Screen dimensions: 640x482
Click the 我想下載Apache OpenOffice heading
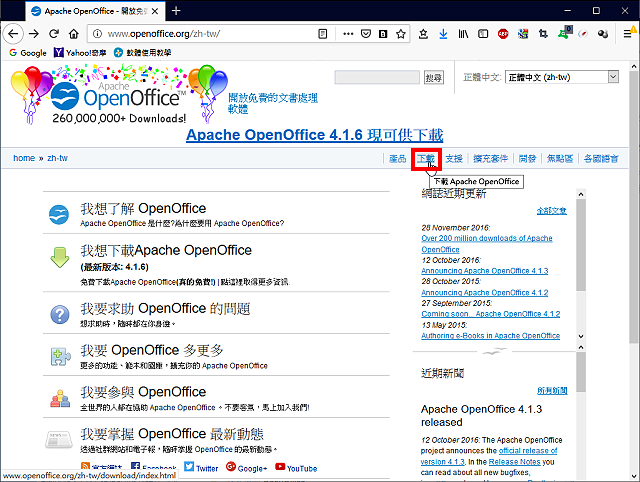pyautogui.click(x=166, y=250)
